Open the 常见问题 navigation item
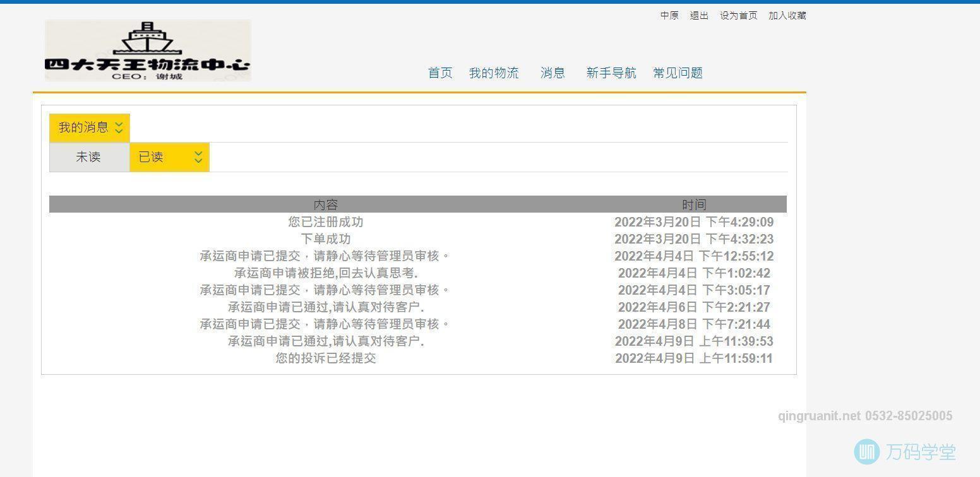 click(x=677, y=73)
